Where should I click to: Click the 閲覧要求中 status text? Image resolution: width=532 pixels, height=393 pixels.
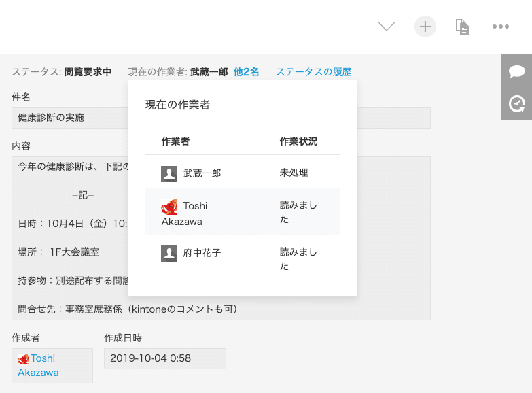click(88, 71)
